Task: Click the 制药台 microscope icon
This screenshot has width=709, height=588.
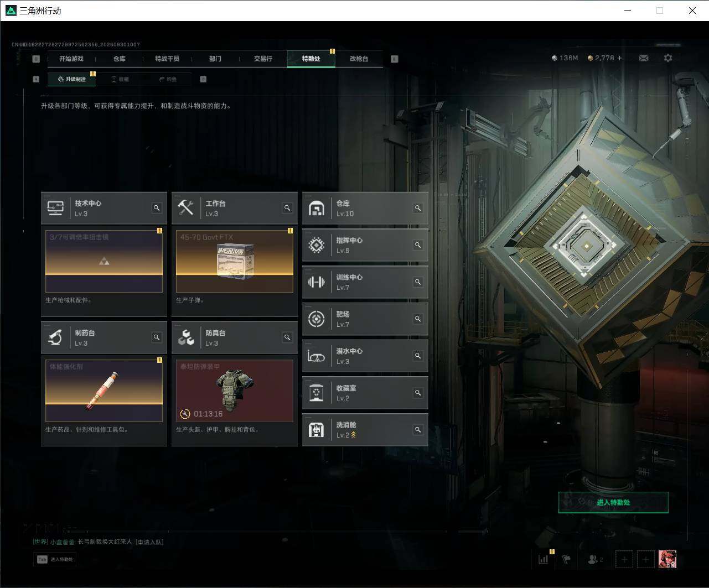Action: [55, 337]
